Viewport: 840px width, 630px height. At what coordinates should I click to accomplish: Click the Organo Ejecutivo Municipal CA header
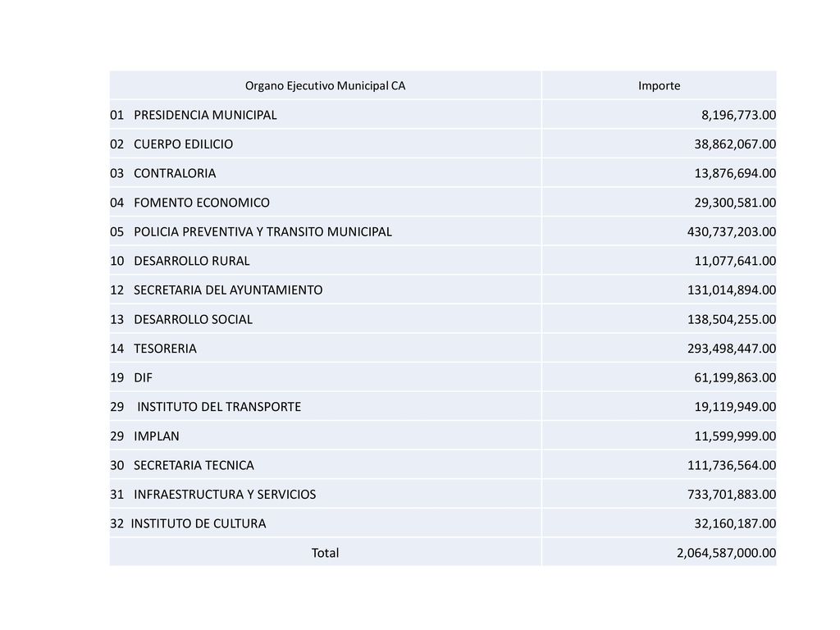pos(325,85)
